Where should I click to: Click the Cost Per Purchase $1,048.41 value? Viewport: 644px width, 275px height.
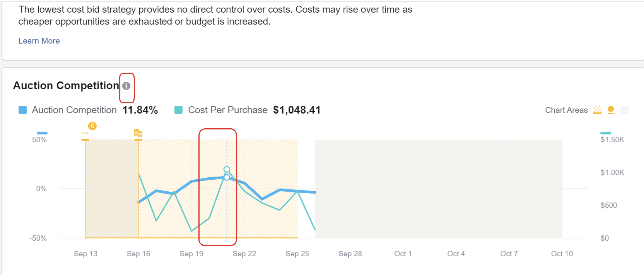click(x=297, y=110)
